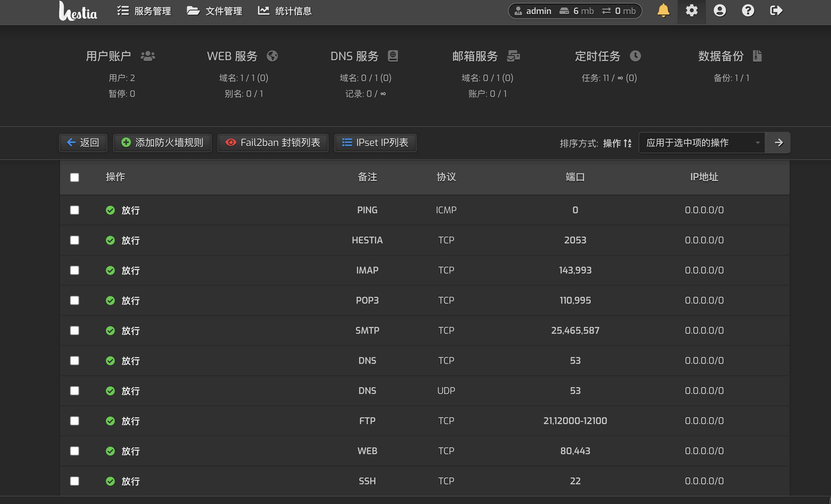Image resolution: width=831 pixels, height=504 pixels.
Task: Open the 服务管理 menu
Action: click(x=144, y=11)
